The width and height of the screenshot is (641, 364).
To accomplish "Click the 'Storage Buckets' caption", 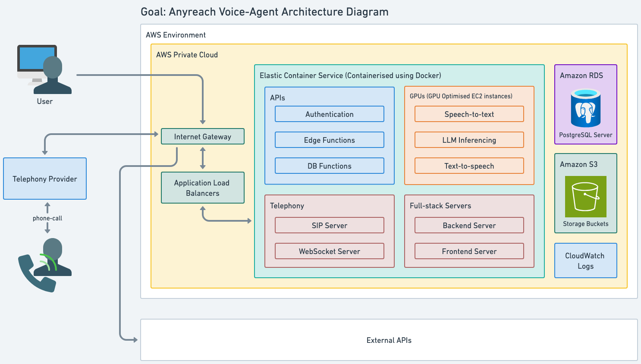I will [586, 224].
